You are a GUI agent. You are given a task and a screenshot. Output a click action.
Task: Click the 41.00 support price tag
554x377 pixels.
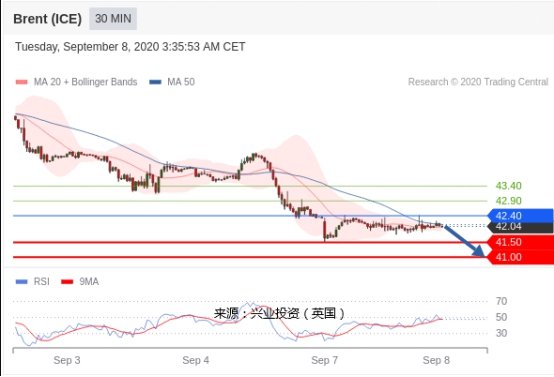[x=520, y=257]
